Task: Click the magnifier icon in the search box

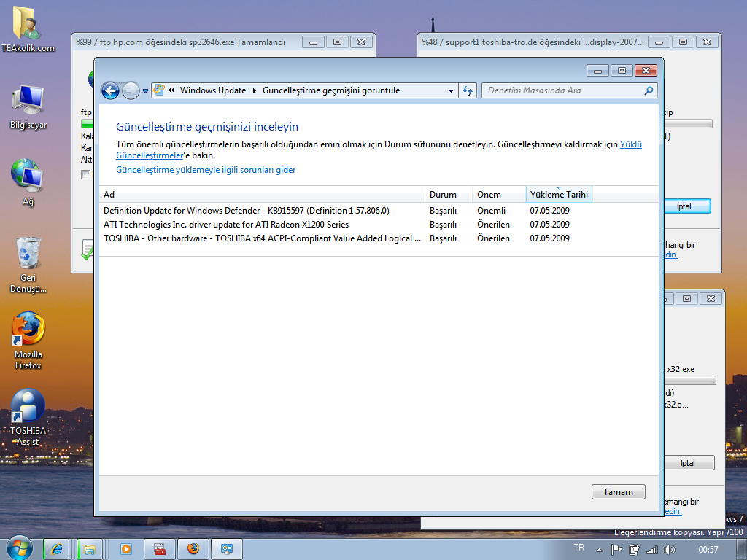Action: tap(649, 90)
